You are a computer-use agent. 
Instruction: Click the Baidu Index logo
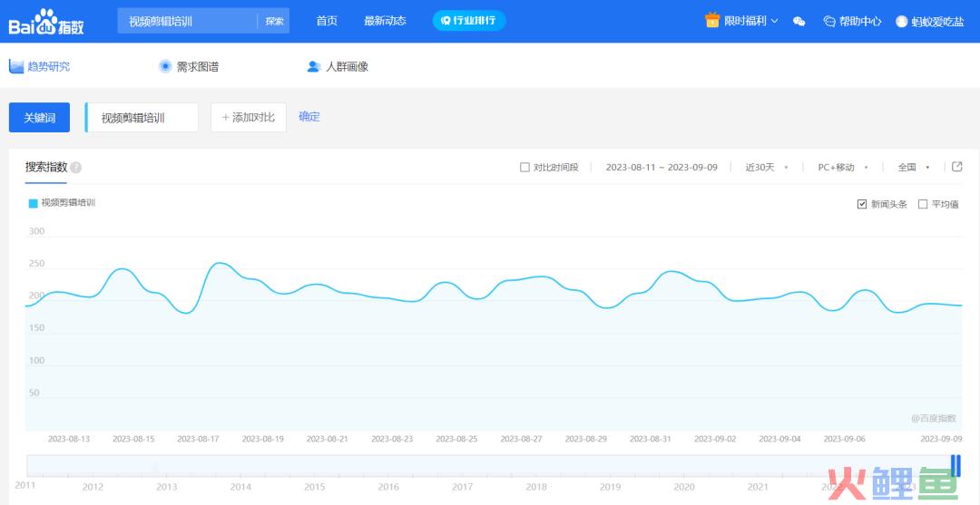coord(46,22)
